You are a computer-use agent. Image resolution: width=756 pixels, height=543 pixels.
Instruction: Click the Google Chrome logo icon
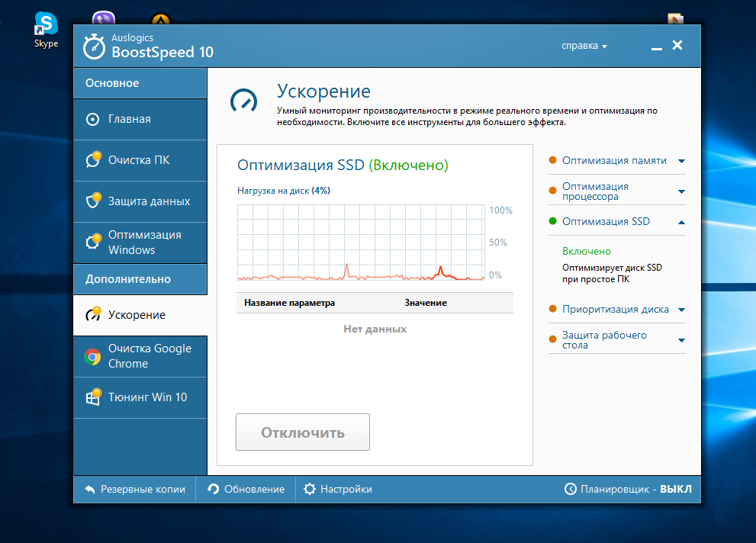[x=92, y=357]
